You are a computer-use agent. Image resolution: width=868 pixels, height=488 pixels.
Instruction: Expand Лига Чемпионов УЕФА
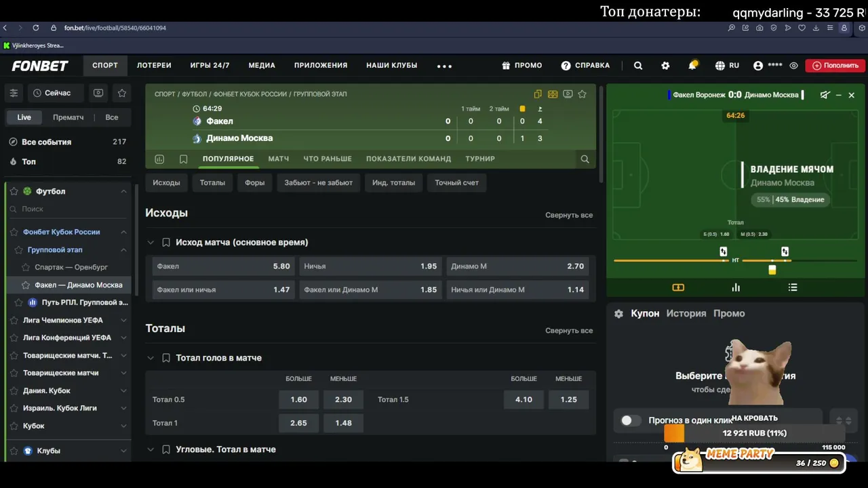pos(123,320)
